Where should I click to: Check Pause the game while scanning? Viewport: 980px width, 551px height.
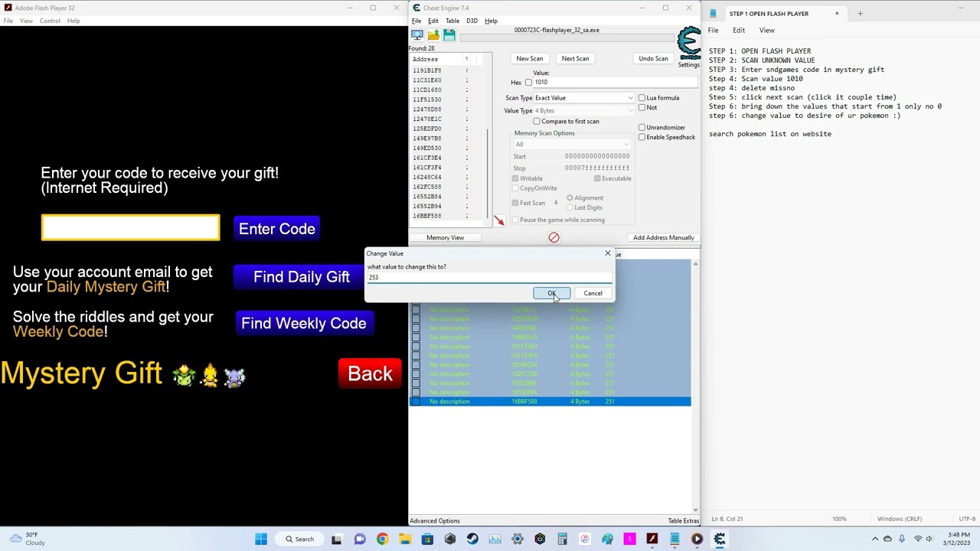click(x=515, y=220)
